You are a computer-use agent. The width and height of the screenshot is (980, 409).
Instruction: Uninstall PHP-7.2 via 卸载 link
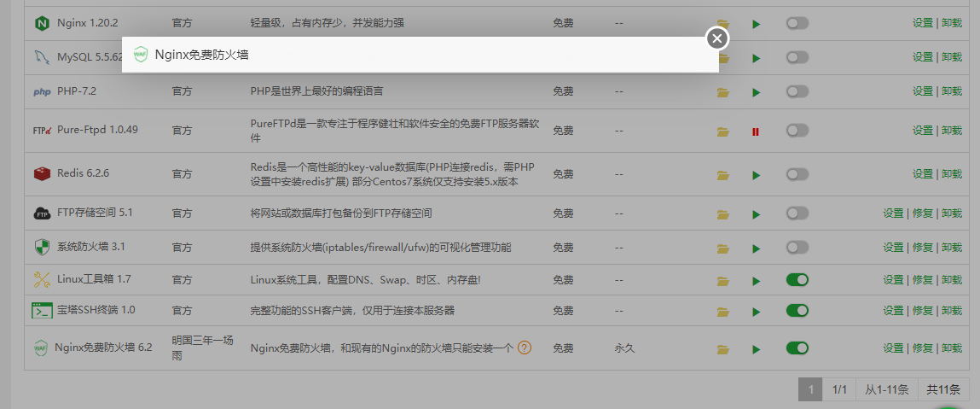click(951, 91)
